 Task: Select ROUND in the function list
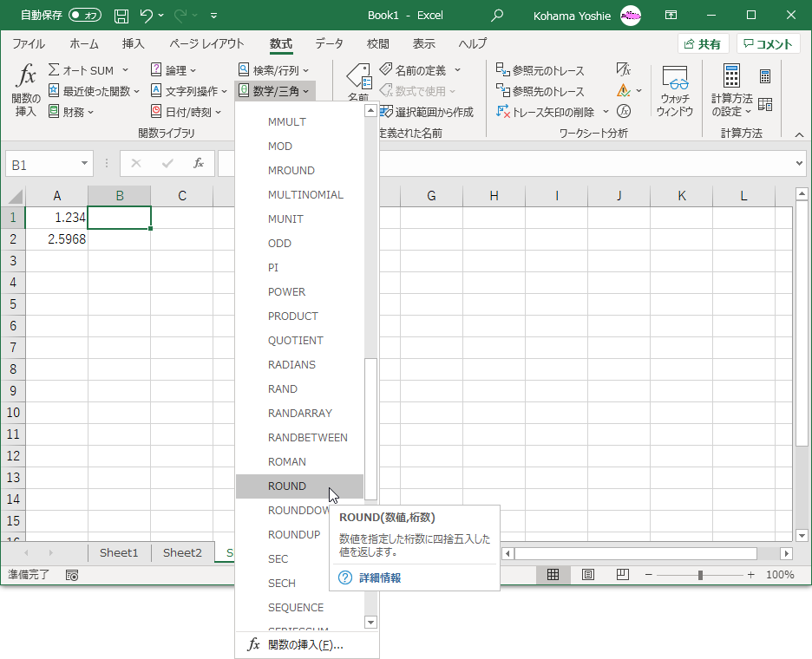point(299,486)
